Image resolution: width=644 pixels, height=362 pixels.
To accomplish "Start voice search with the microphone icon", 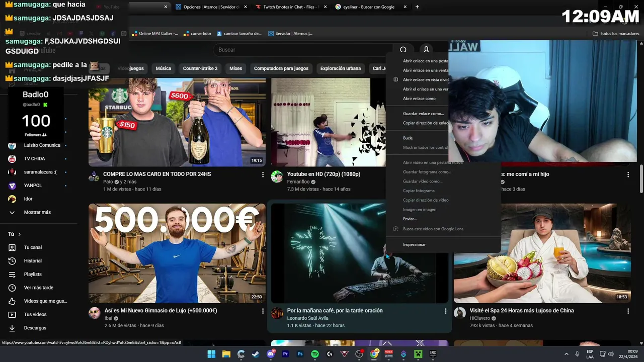I will [426, 50].
